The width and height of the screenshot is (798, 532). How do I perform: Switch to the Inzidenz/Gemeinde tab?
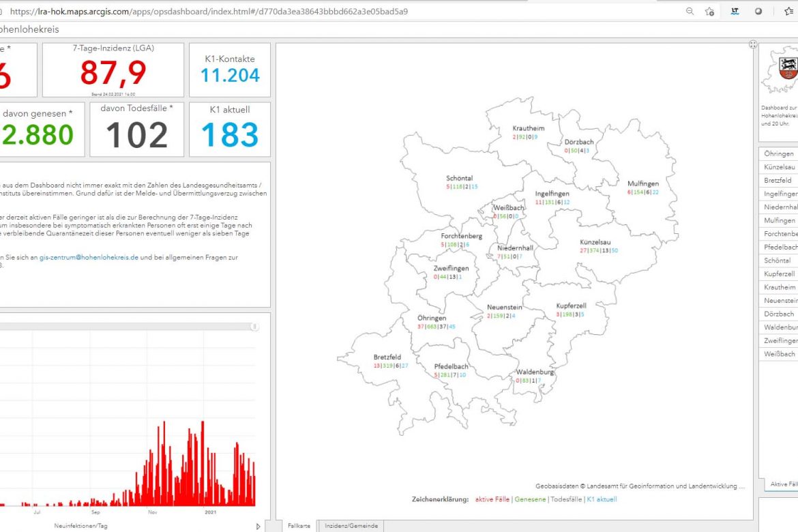pyautogui.click(x=352, y=526)
